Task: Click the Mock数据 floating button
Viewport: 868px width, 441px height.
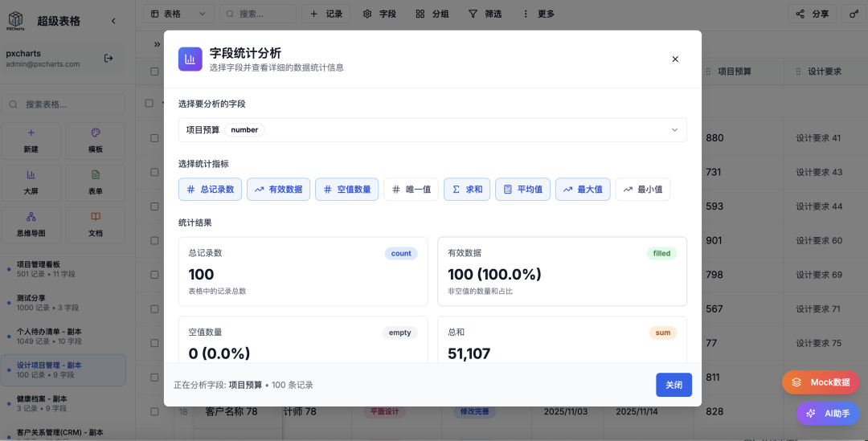Action: click(x=821, y=382)
